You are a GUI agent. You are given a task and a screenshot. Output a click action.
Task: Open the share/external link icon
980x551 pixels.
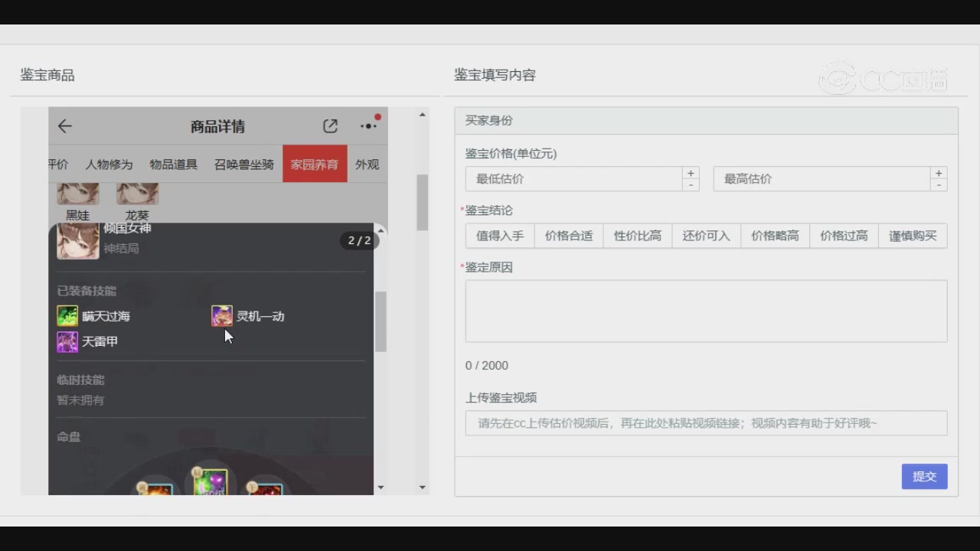(x=330, y=126)
